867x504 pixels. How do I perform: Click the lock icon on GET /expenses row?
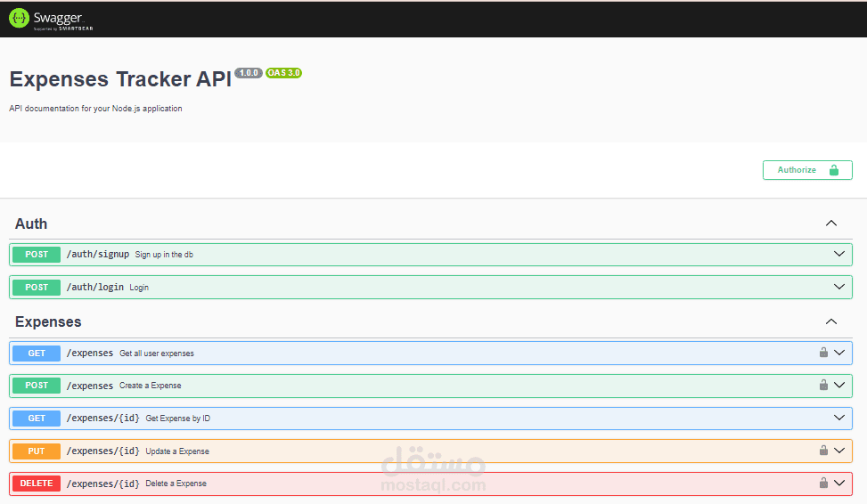(823, 352)
